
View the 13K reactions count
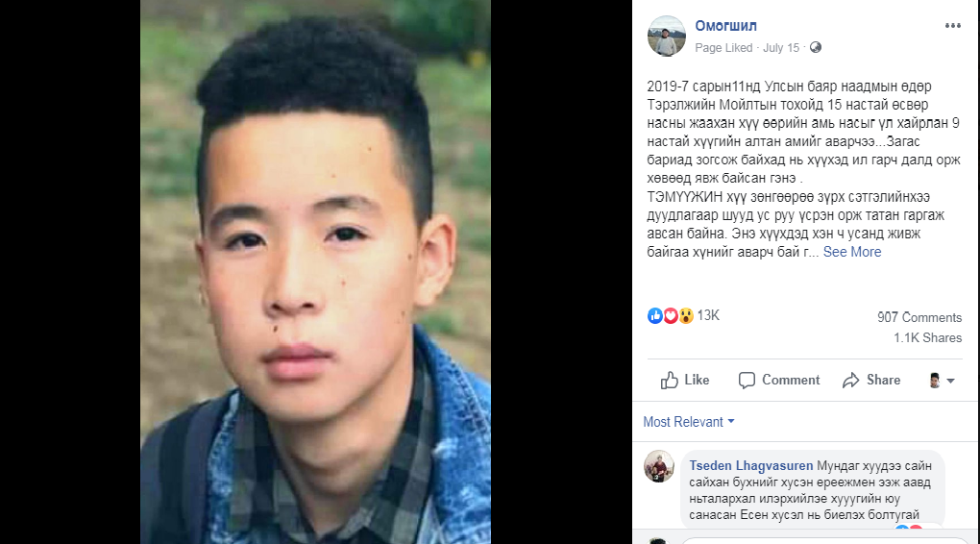pyautogui.click(x=708, y=316)
